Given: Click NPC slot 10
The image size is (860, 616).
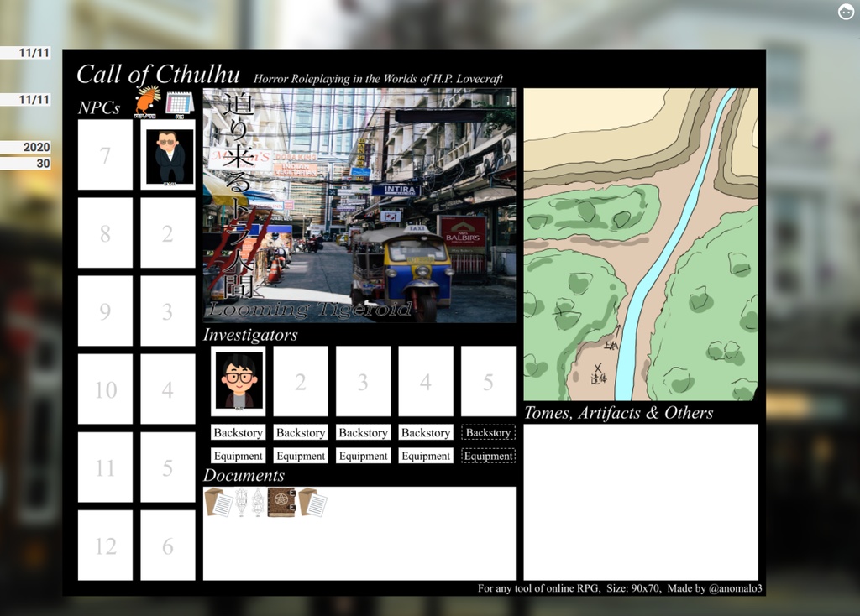Looking at the screenshot, I should point(105,389).
